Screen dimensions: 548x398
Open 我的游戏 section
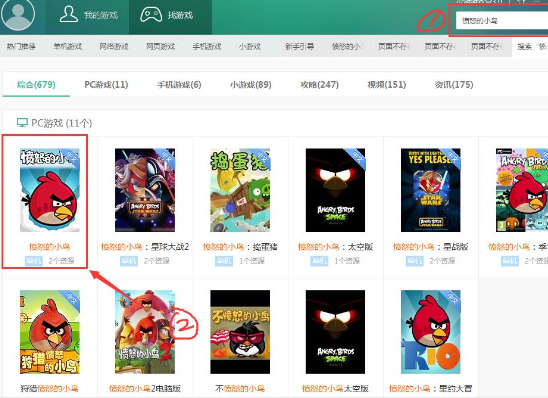coord(88,15)
